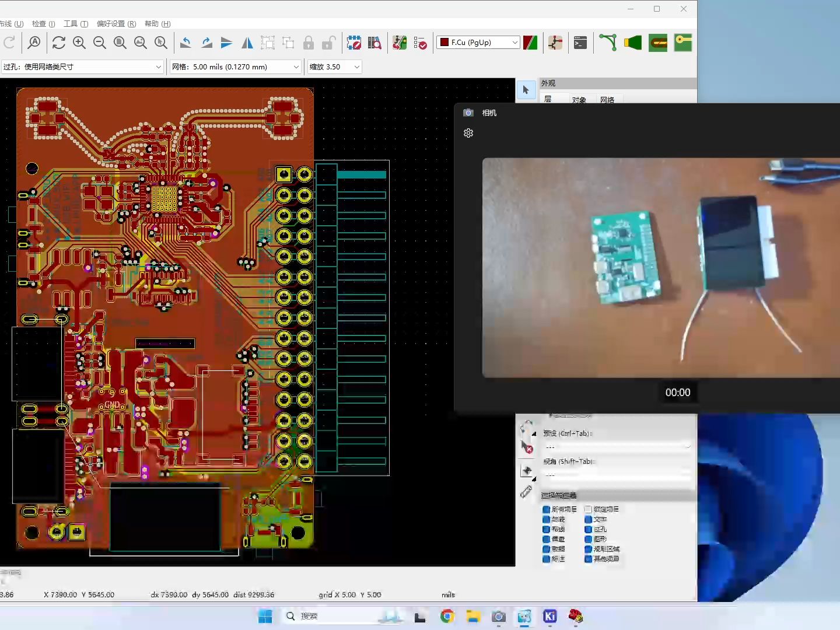Open camera settings gear button
This screenshot has width=840, height=630.
point(468,134)
